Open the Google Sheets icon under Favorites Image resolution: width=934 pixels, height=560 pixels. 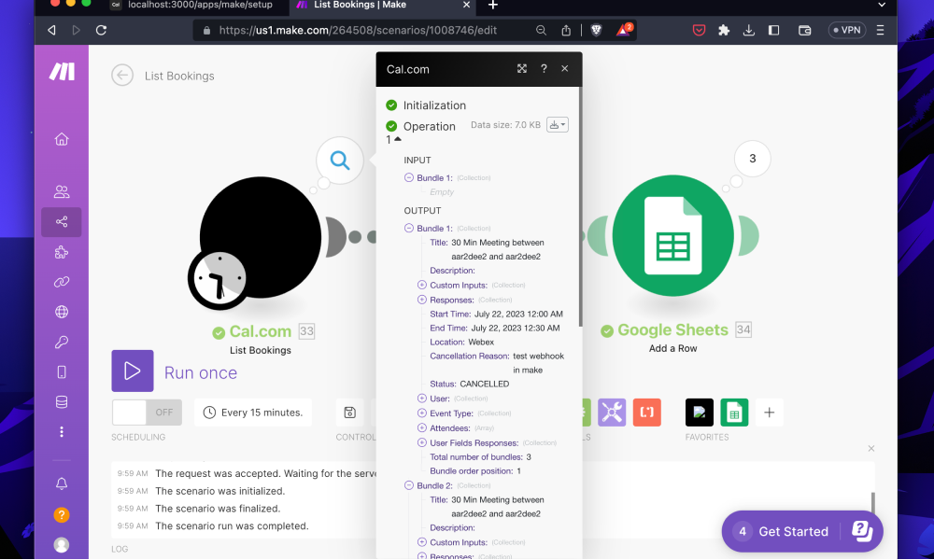coord(734,412)
